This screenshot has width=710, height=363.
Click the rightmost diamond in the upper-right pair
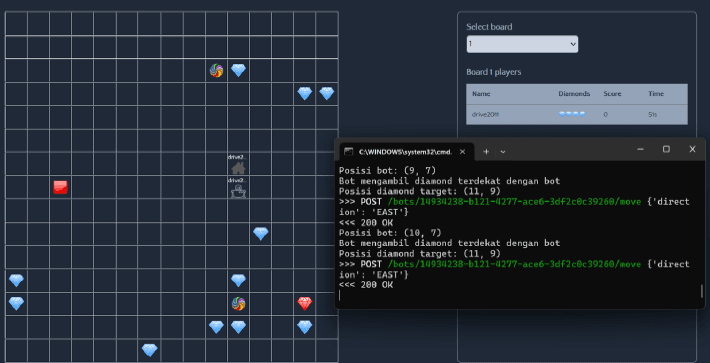pyautogui.click(x=327, y=94)
